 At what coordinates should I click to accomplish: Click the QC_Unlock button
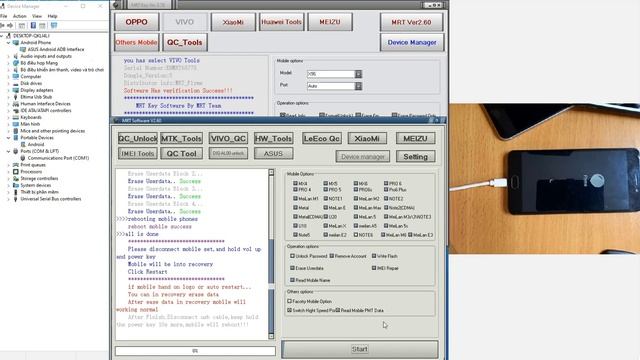point(138,139)
